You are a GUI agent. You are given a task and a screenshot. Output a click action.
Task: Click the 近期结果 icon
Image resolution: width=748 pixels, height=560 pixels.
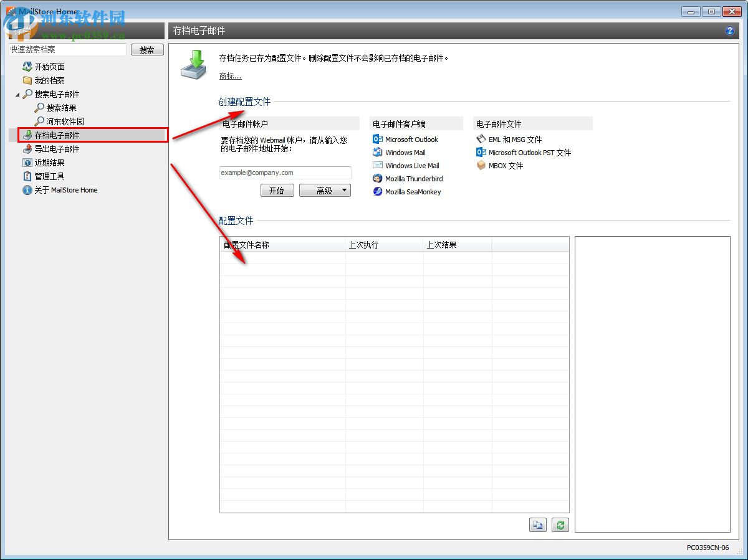click(x=27, y=163)
